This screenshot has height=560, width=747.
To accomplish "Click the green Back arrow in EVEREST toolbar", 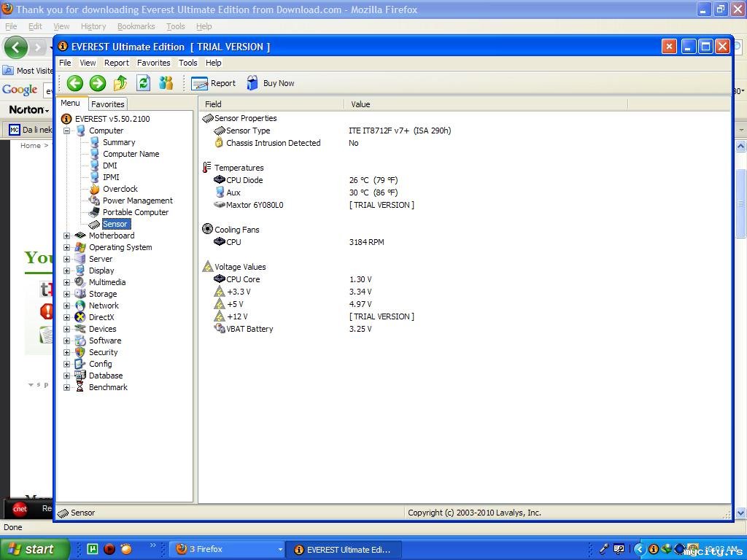I will [74, 83].
